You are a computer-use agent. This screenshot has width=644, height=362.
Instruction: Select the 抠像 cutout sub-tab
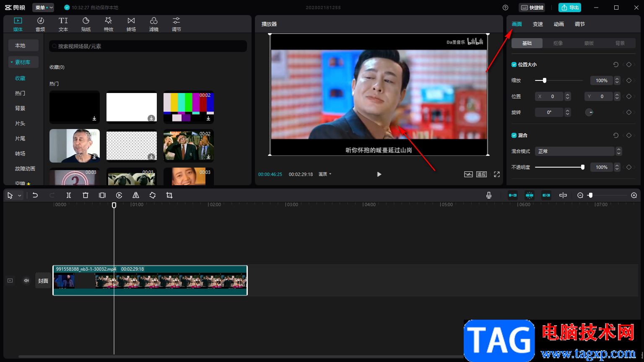pyautogui.click(x=558, y=43)
